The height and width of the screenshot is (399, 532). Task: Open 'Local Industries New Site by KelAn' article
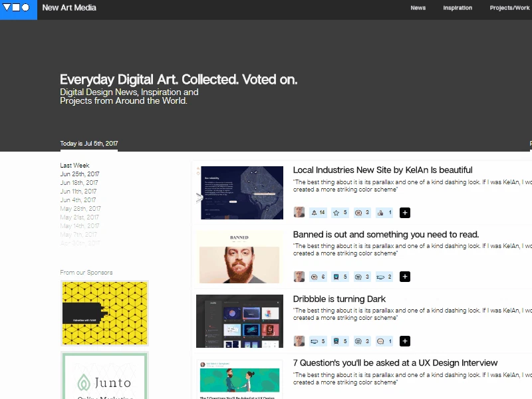[383, 170]
